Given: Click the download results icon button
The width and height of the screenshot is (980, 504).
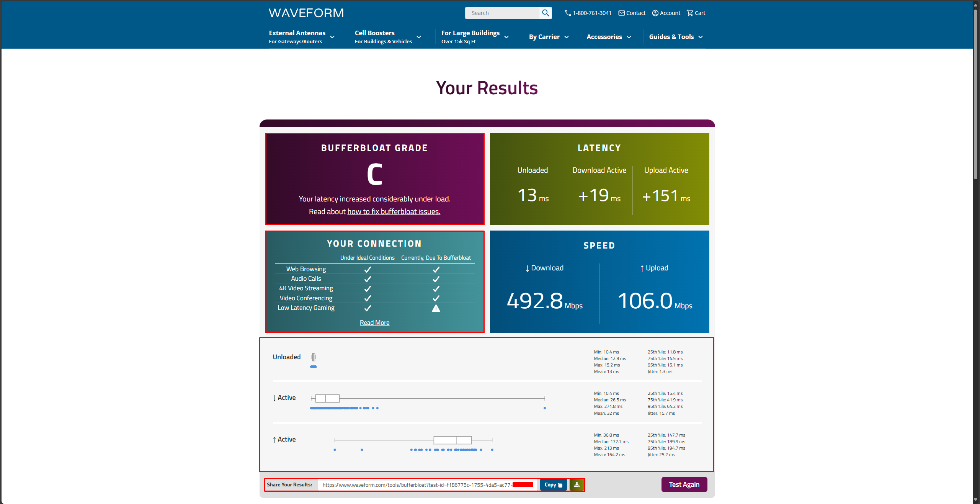Looking at the screenshot, I should tap(577, 484).
